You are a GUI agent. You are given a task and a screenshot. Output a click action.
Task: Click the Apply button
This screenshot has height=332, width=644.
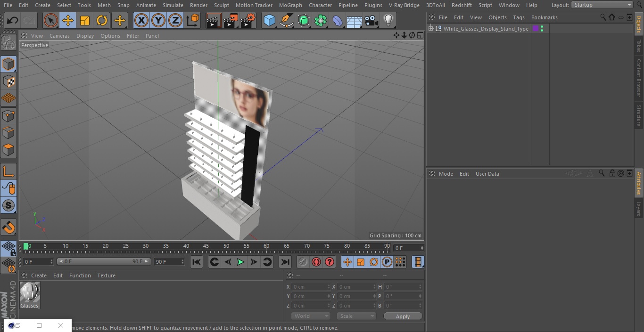(x=403, y=316)
